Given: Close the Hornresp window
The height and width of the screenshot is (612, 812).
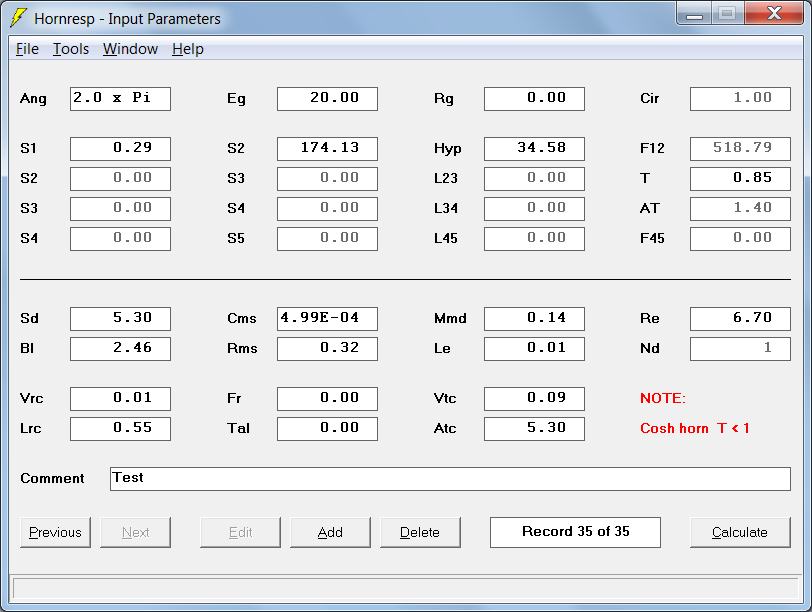Looking at the screenshot, I should click(774, 13).
